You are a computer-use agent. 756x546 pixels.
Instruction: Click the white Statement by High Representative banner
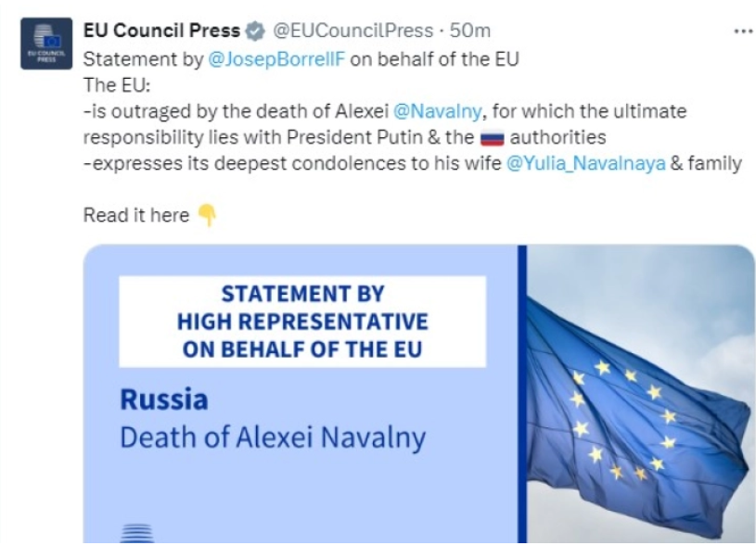(302, 322)
